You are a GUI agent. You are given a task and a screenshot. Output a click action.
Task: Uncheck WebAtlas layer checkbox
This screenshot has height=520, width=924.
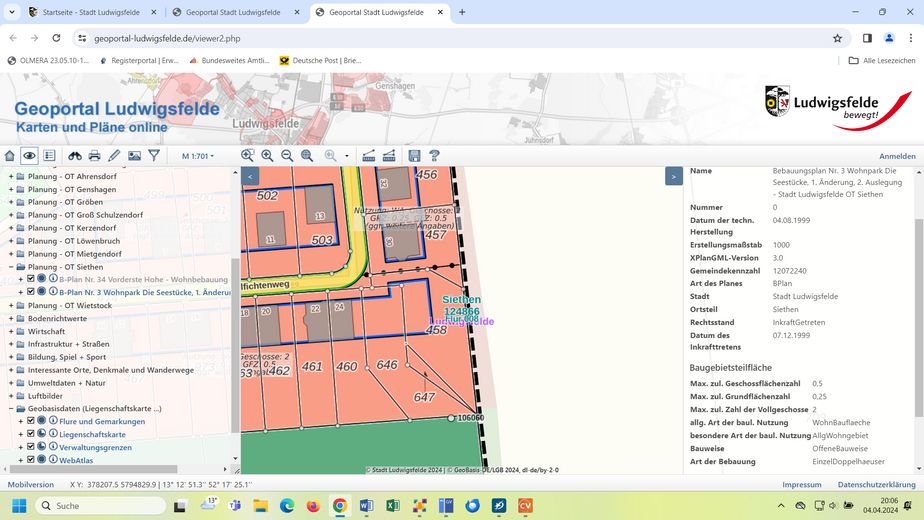(31, 459)
